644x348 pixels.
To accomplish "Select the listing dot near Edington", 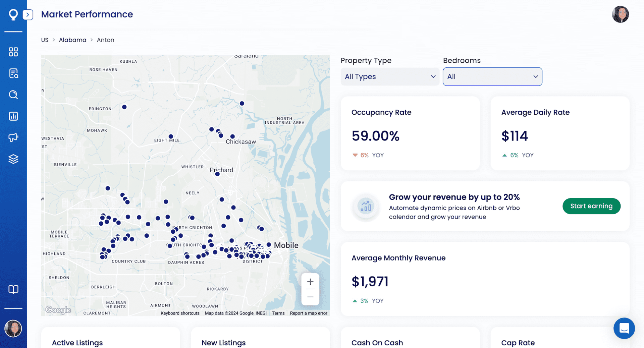I will [x=124, y=107].
